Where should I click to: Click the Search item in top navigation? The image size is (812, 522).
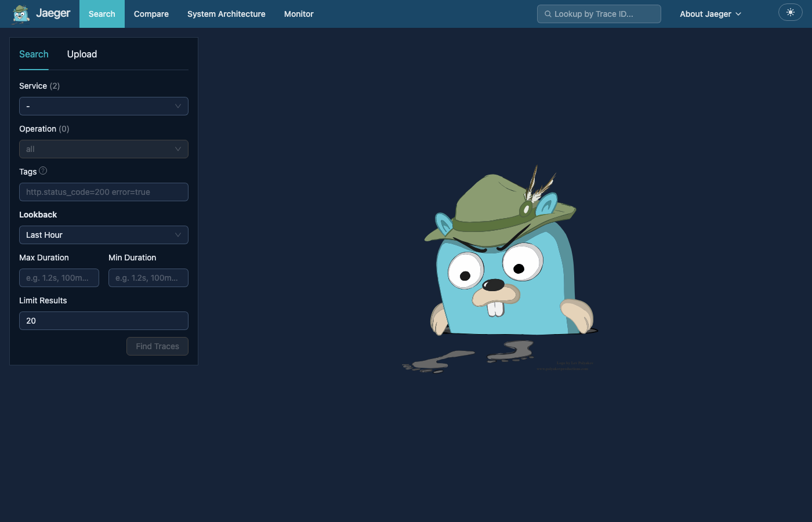pyautogui.click(x=101, y=14)
